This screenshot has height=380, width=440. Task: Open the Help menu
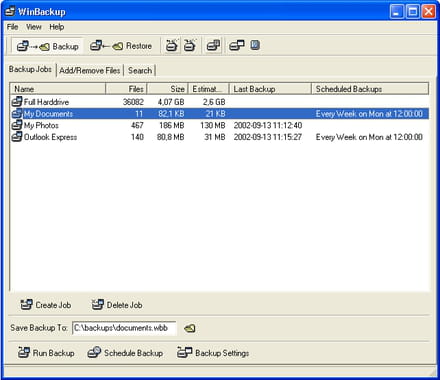[57, 27]
